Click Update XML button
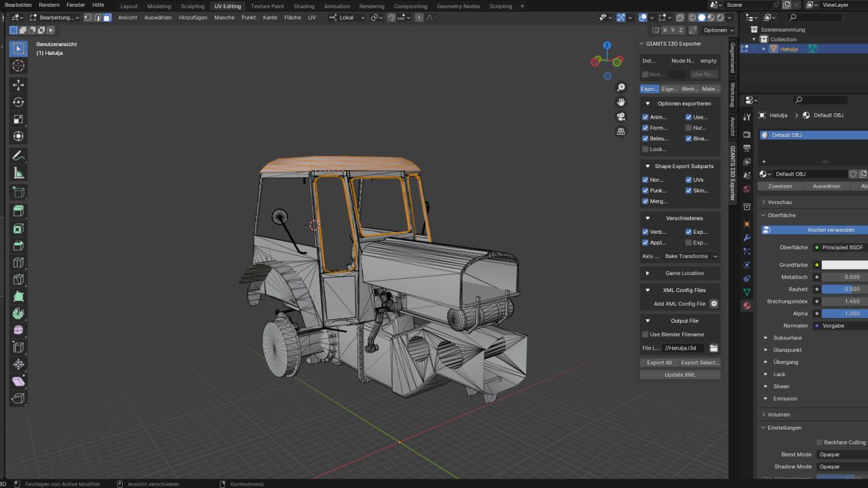The image size is (868, 488). pyautogui.click(x=680, y=375)
